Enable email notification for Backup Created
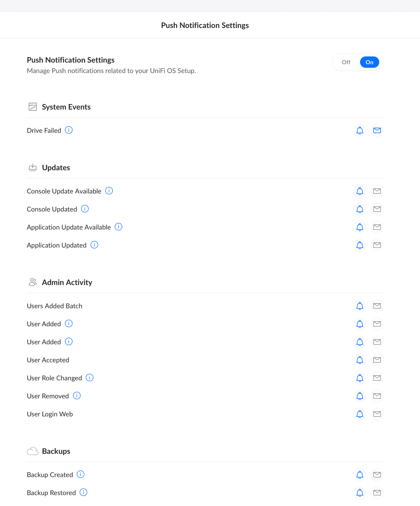Image resolution: width=420 pixels, height=506 pixels. 377,475
